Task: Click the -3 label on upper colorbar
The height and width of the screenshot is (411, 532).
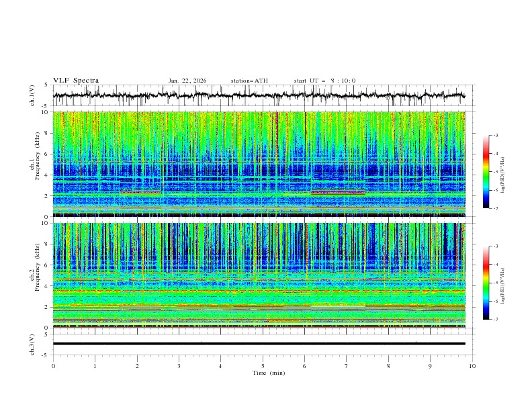Action: tap(495, 136)
